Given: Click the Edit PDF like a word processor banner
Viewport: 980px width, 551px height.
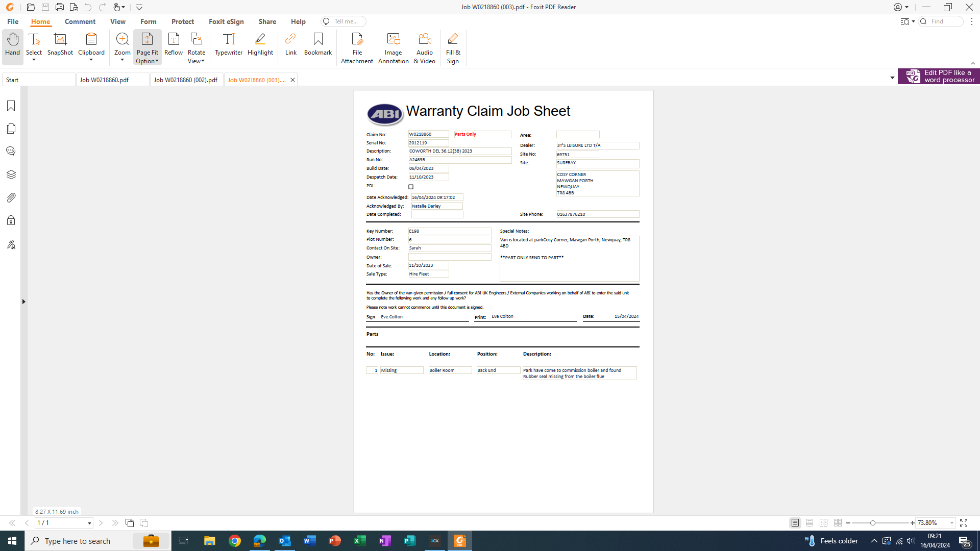Looking at the screenshot, I should point(939,77).
